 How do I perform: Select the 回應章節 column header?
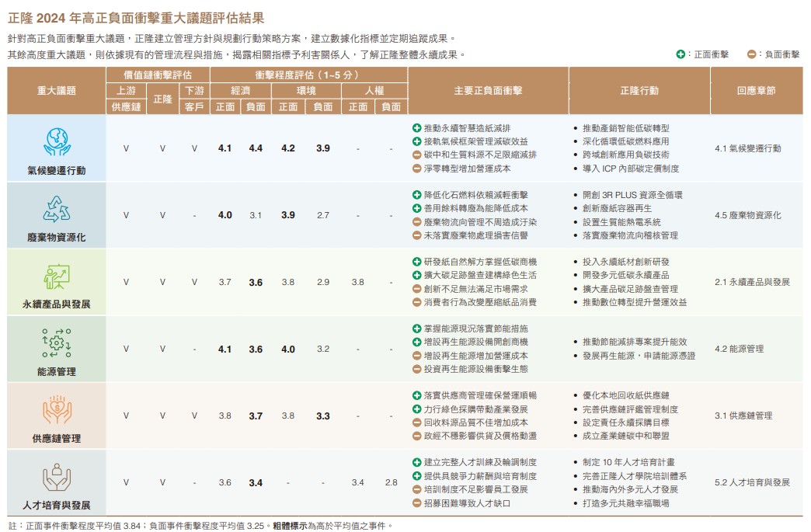tap(756, 91)
